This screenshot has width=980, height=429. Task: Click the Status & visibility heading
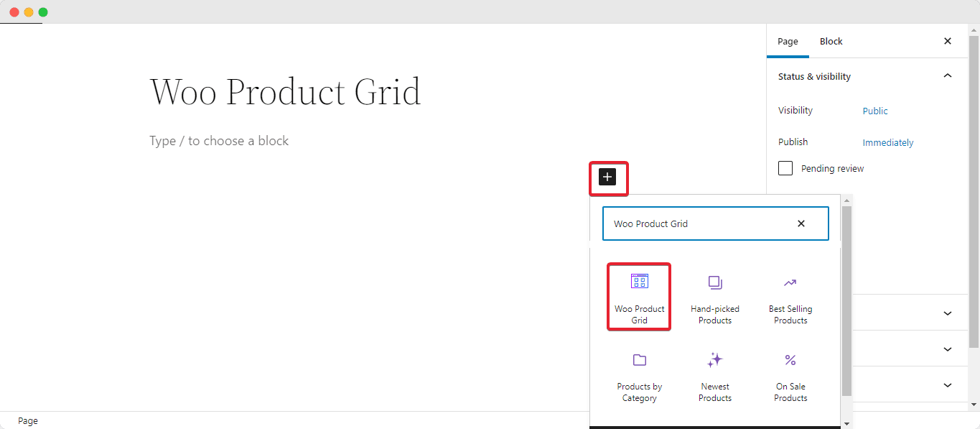coord(814,76)
